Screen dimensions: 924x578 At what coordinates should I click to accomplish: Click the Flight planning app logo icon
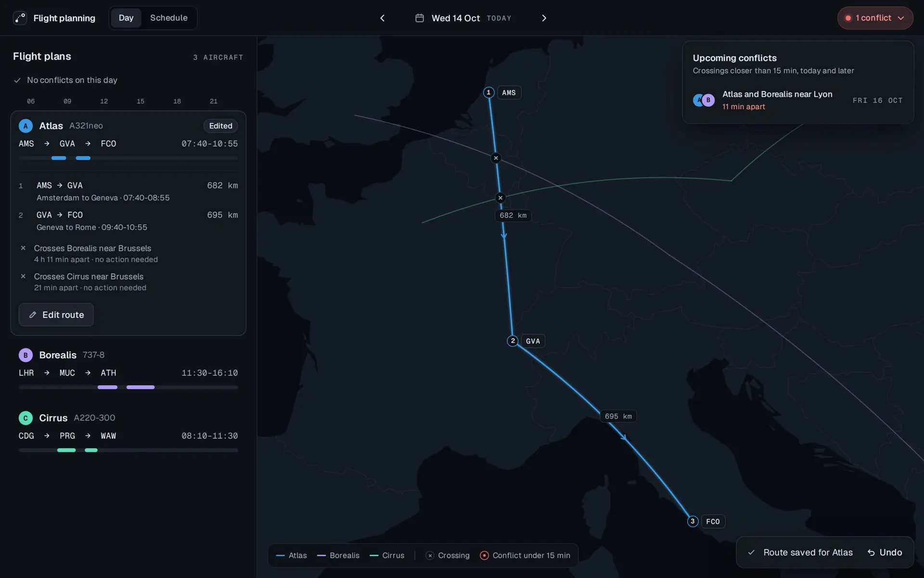[x=20, y=18]
